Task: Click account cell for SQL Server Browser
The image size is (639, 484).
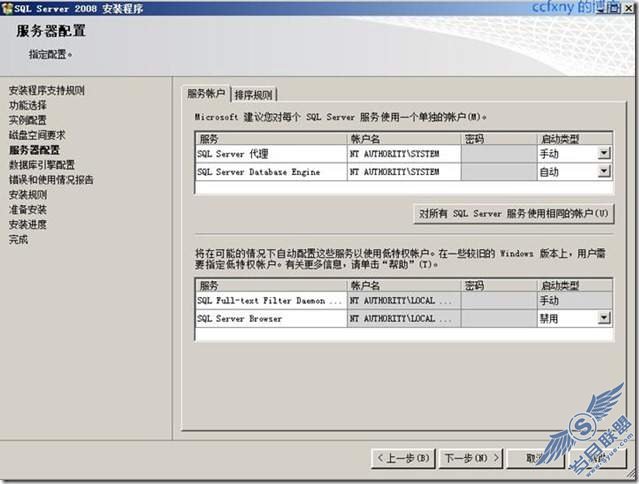Action: pyautogui.click(x=404, y=319)
